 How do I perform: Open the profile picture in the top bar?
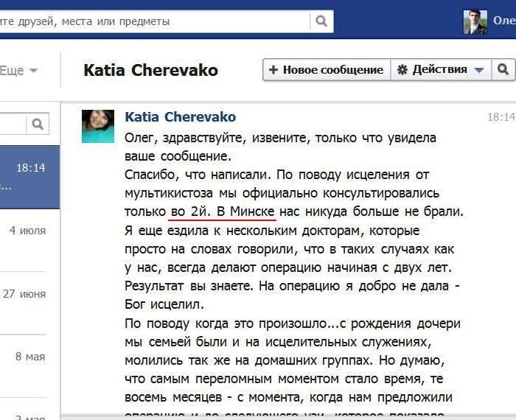[475, 22]
